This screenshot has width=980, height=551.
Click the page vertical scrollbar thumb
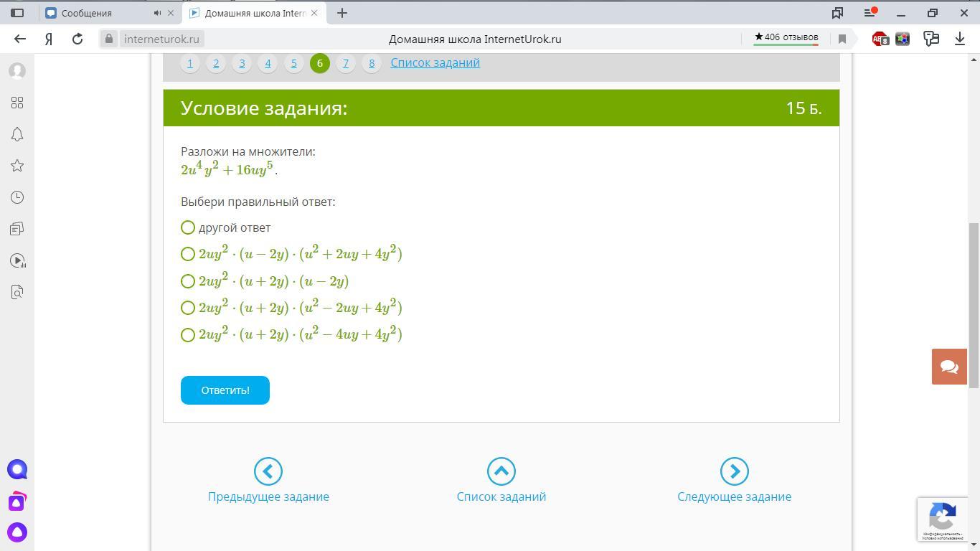coord(974,305)
